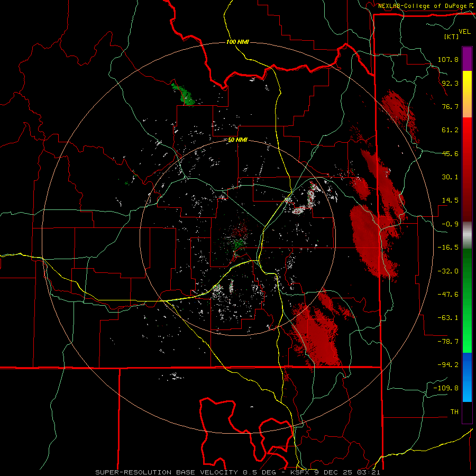The width and height of the screenshot is (476, 476).
Task: Click the 45.6 legend value
Action: [450, 153]
